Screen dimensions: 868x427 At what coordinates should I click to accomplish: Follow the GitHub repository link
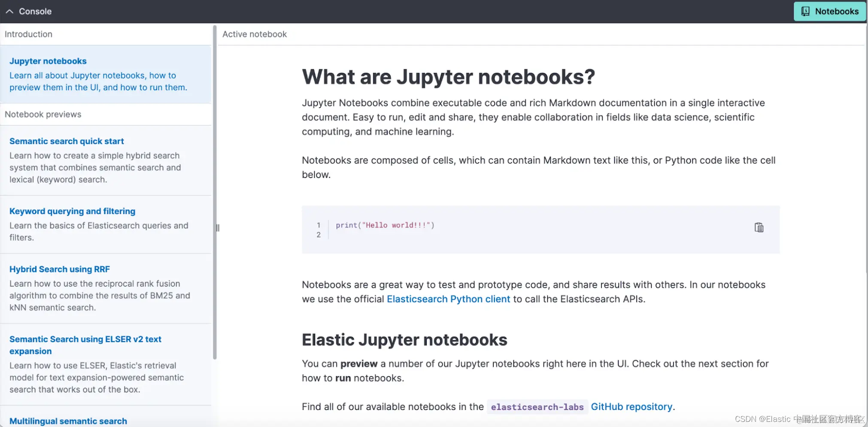(631, 406)
